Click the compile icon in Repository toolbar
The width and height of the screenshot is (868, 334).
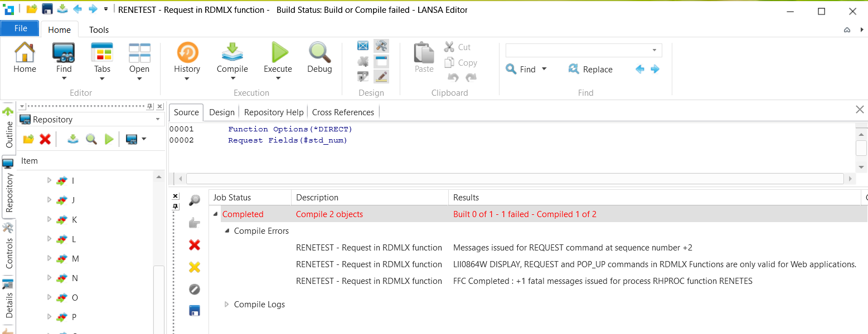[x=73, y=139]
